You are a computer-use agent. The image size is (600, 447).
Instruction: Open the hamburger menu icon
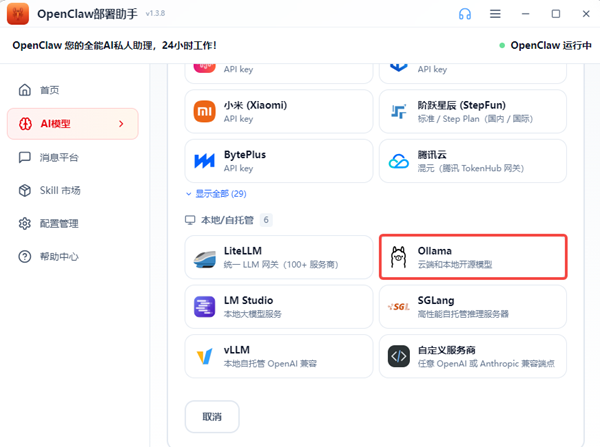tap(495, 14)
